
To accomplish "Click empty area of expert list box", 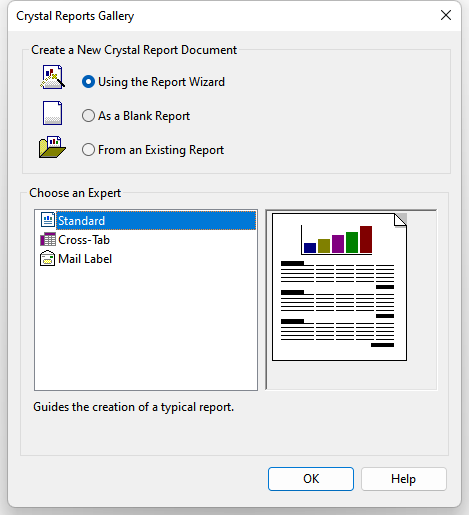I will [146, 328].
